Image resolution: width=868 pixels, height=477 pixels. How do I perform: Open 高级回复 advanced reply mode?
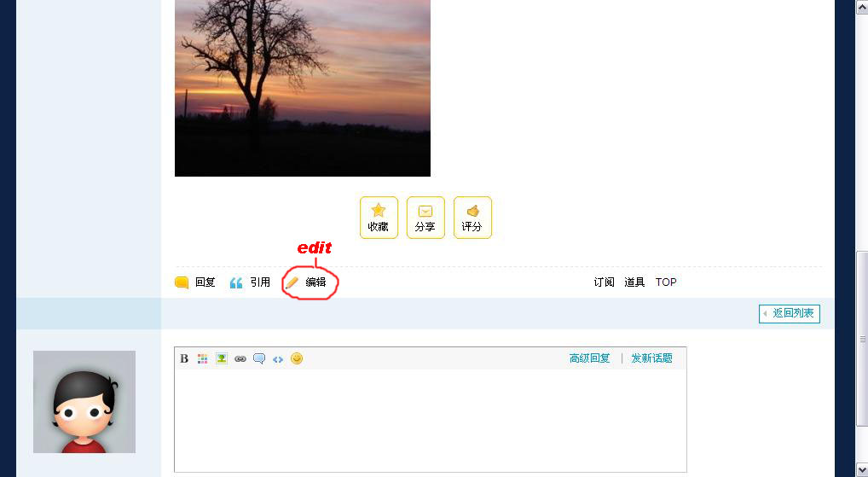pyautogui.click(x=589, y=358)
